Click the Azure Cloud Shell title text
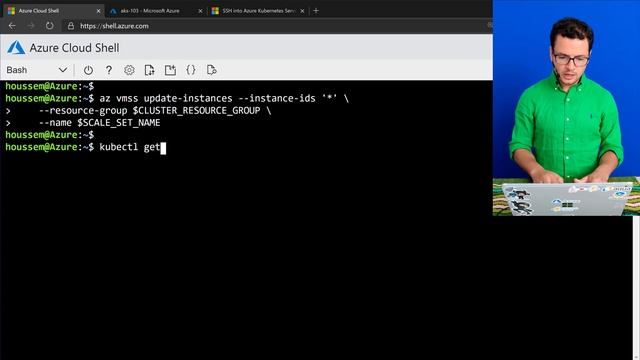 click(x=74, y=48)
